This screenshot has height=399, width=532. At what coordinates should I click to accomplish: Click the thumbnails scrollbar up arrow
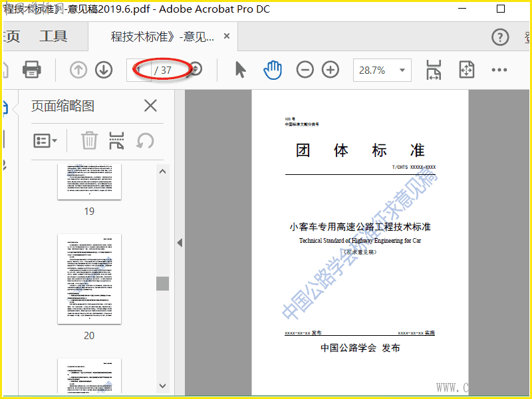[x=162, y=172]
